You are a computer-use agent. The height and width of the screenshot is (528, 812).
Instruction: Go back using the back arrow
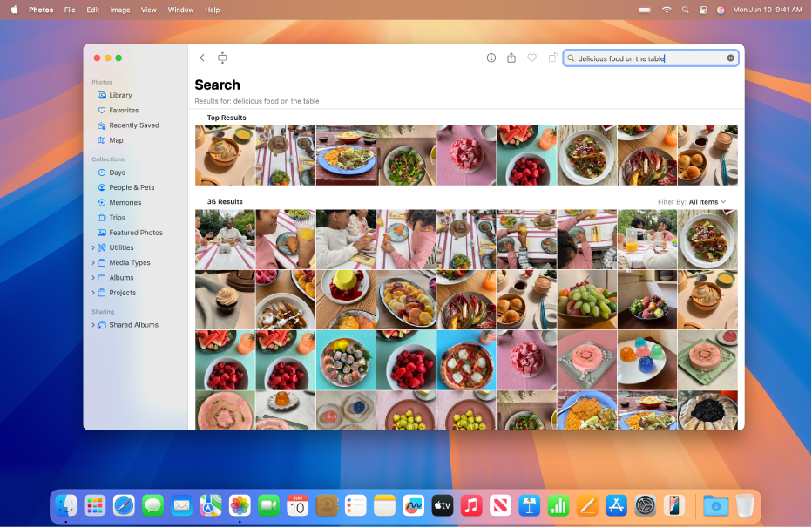pos(202,58)
